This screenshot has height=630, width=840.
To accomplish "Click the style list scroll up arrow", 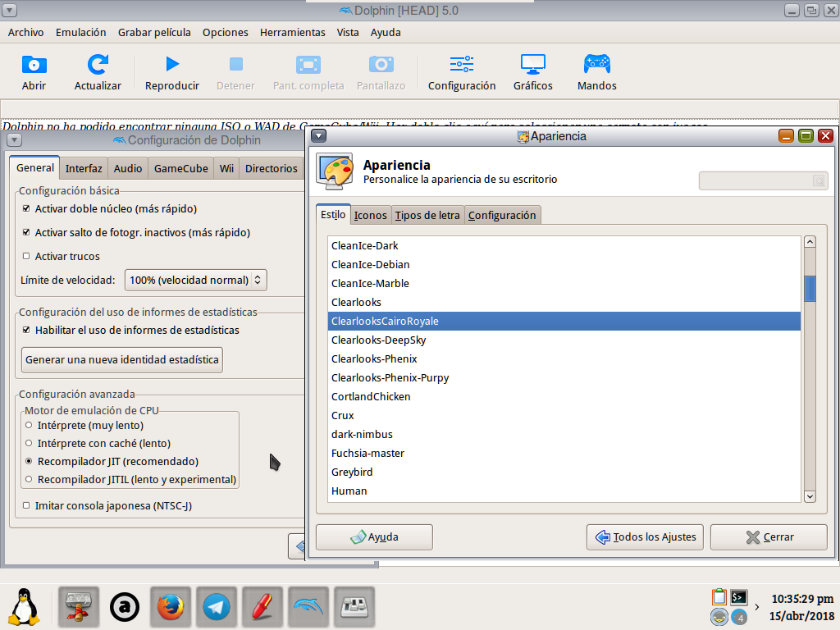I will pyautogui.click(x=810, y=242).
